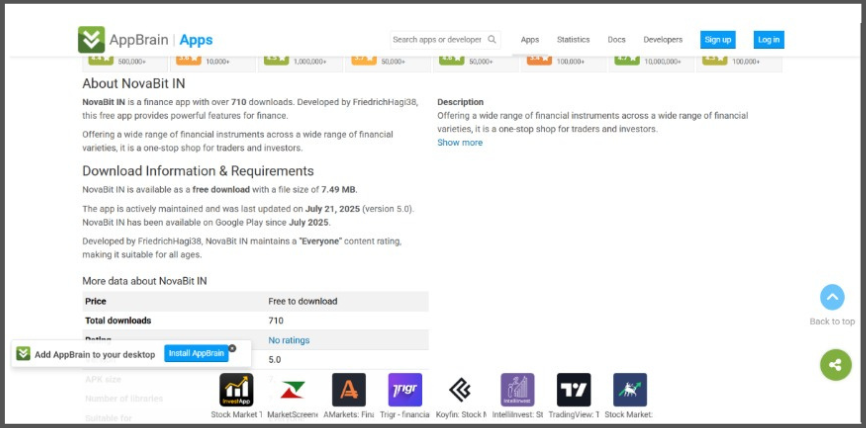Open the InvestApp Stock Market app icon
This screenshot has height=428, width=866.
pos(237,390)
